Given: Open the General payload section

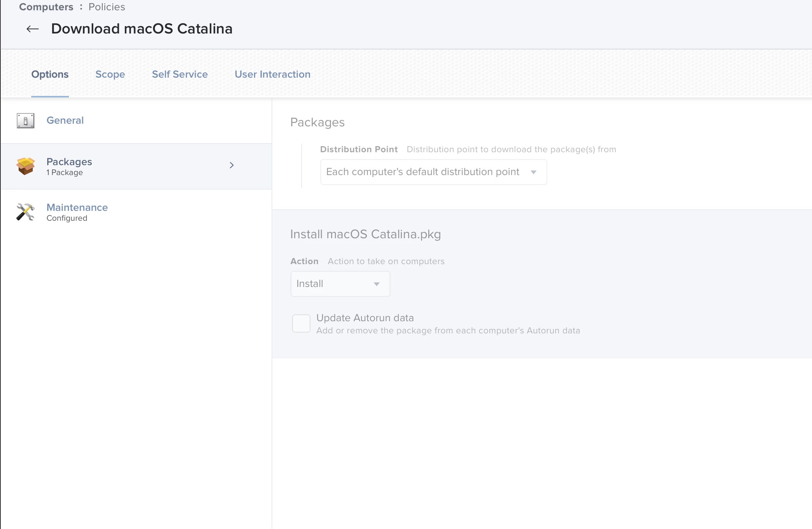Looking at the screenshot, I should pos(65,120).
